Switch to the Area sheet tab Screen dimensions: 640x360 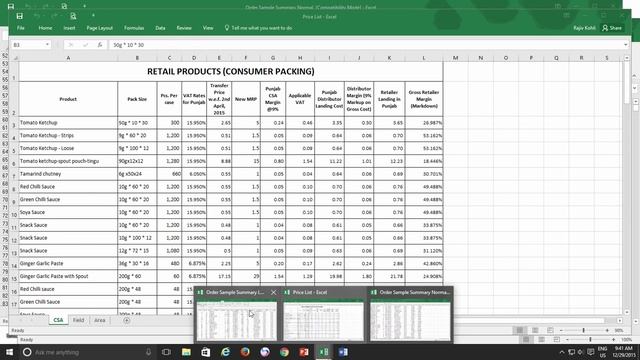tap(100, 320)
